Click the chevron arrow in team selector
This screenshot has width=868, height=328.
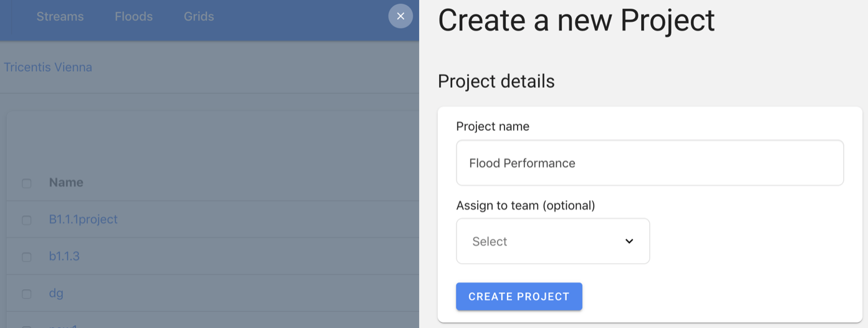(629, 241)
